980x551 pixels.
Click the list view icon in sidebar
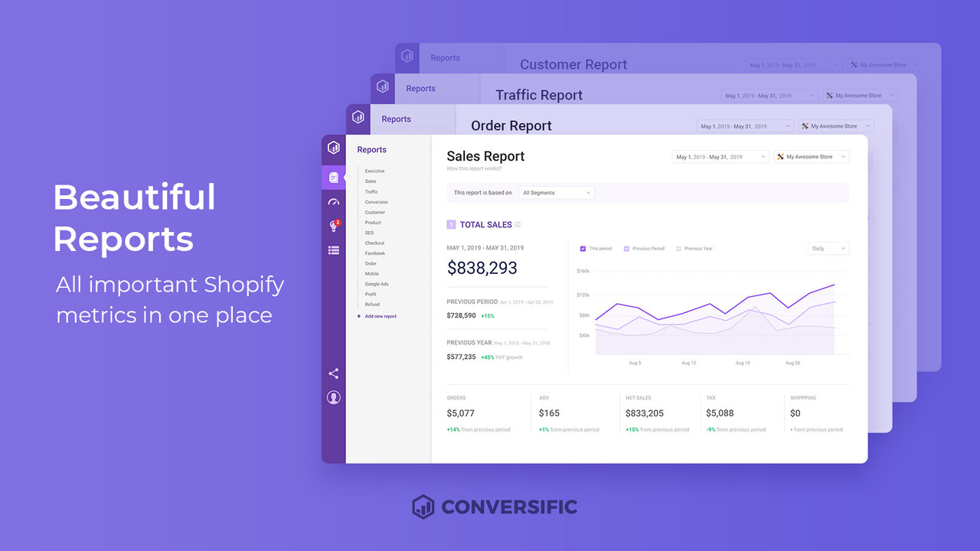click(x=333, y=250)
